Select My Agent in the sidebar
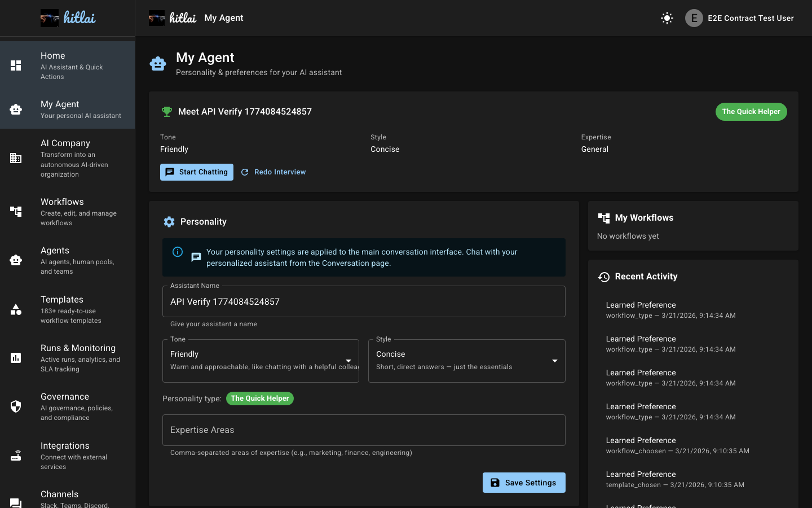812x508 pixels. pos(68,110)
